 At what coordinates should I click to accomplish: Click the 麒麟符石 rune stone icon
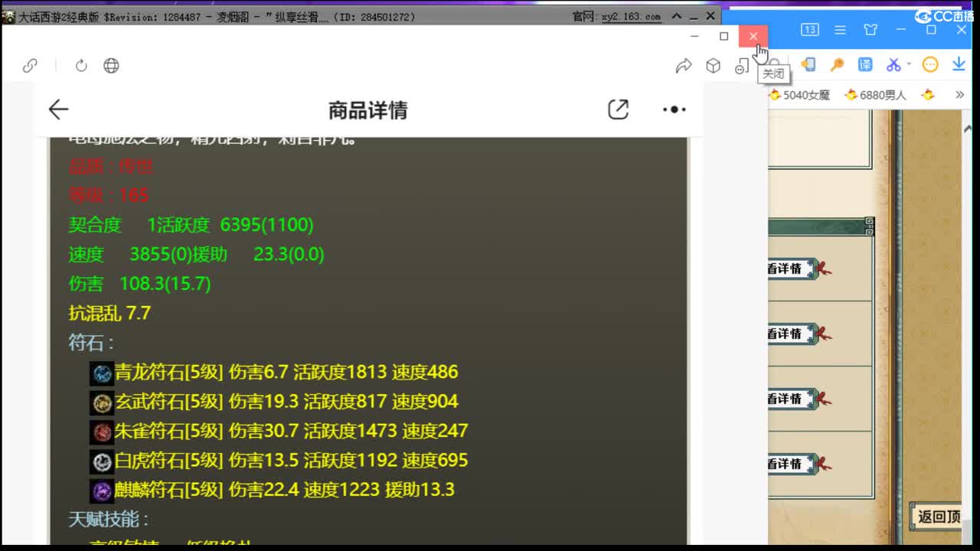[x=102, y=490]
